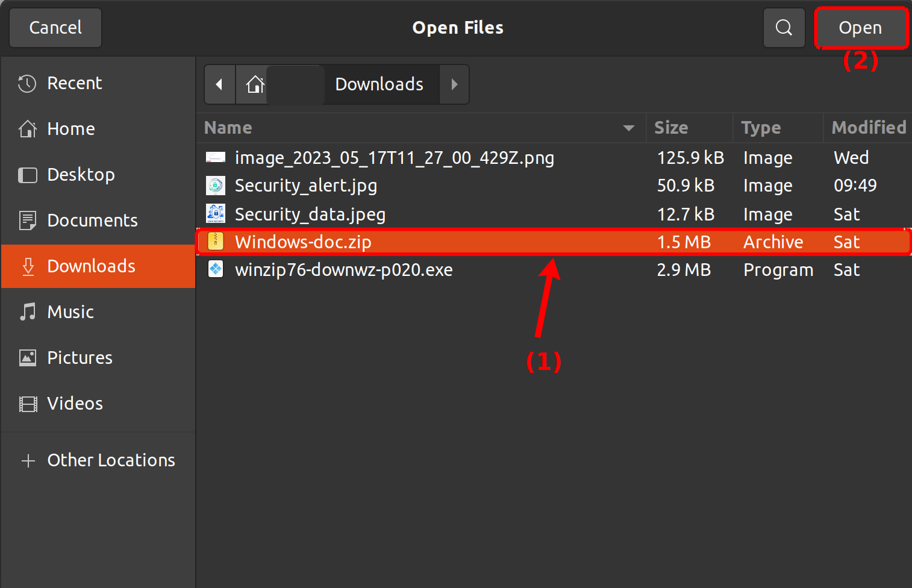Click the Security_alert.jpg thumbnail icon
This screenshot has width=912, height=588.
point(216,186)
